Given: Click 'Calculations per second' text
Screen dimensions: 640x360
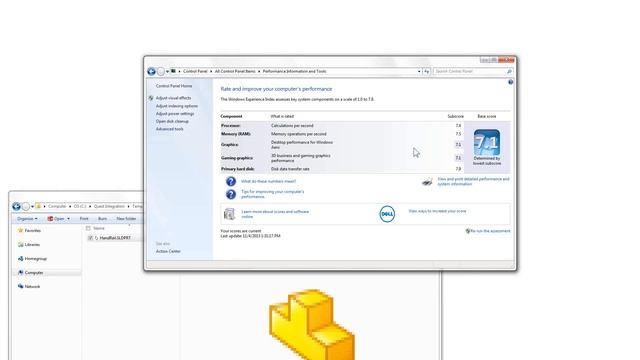Looking at the screenshot, I should 292,126.
